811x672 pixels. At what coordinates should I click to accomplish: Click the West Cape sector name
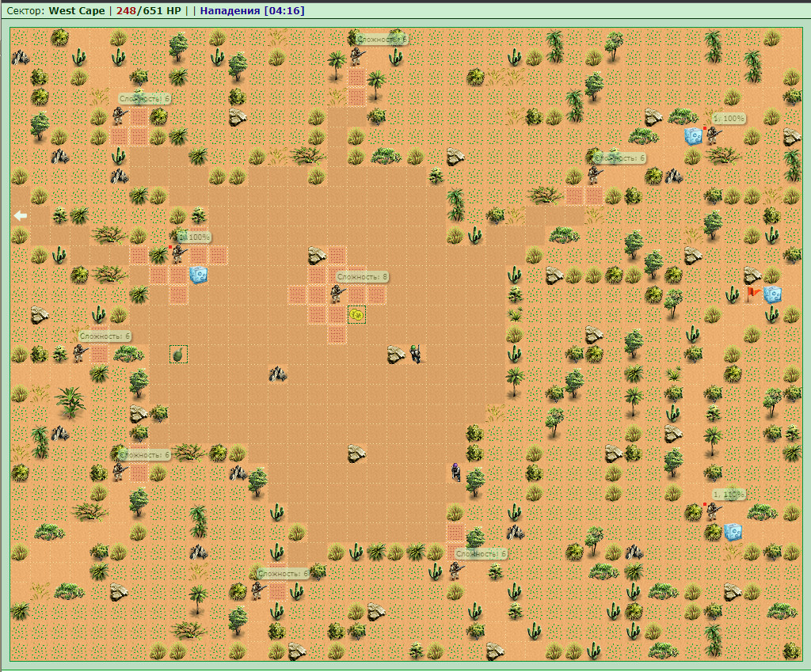coord(77,10)
